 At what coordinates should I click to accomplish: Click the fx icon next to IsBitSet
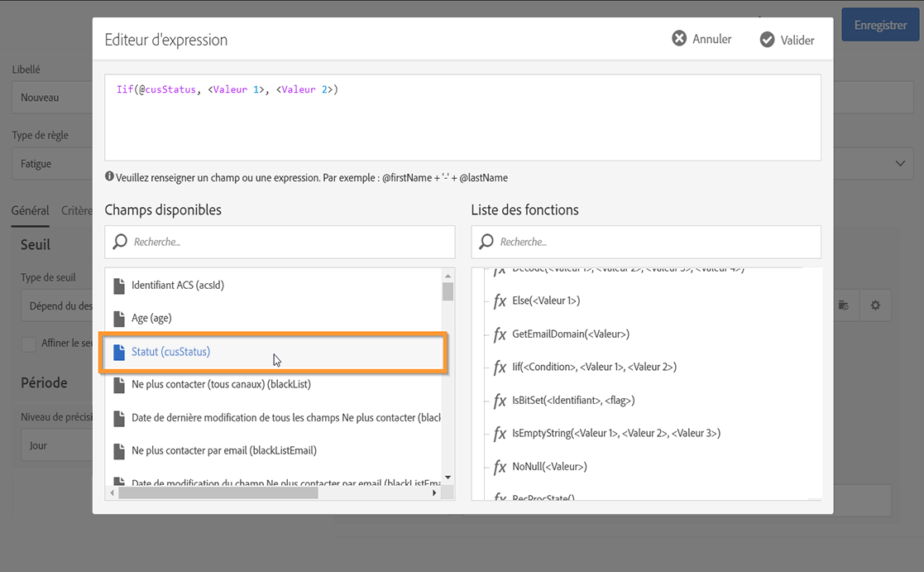500,401
